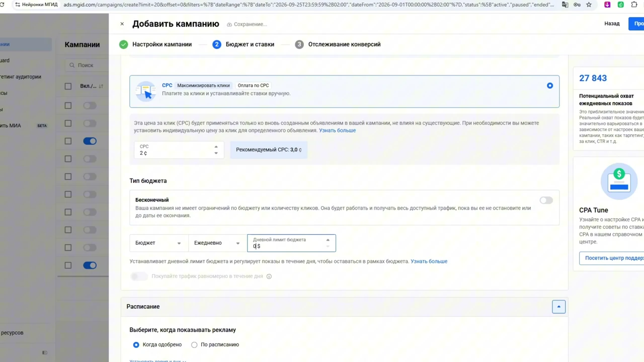
Task: Select the CPC bidding radio button
Action: point(550,85)
